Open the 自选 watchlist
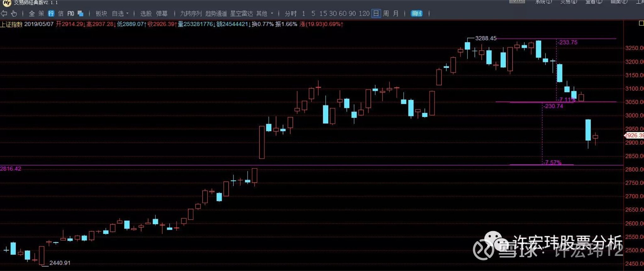Image resolution: width=644 pixels, height=271 pixels. pos(118,14)
